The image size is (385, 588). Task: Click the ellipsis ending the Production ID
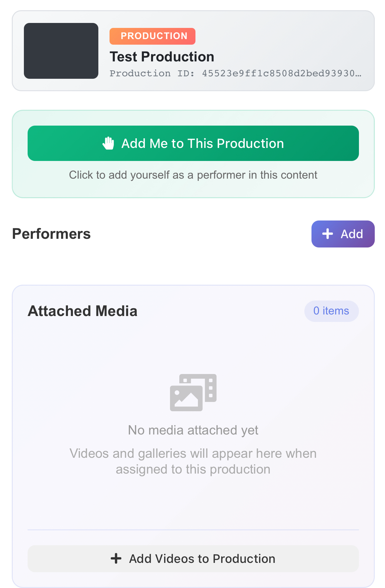(x=358, y=74)
